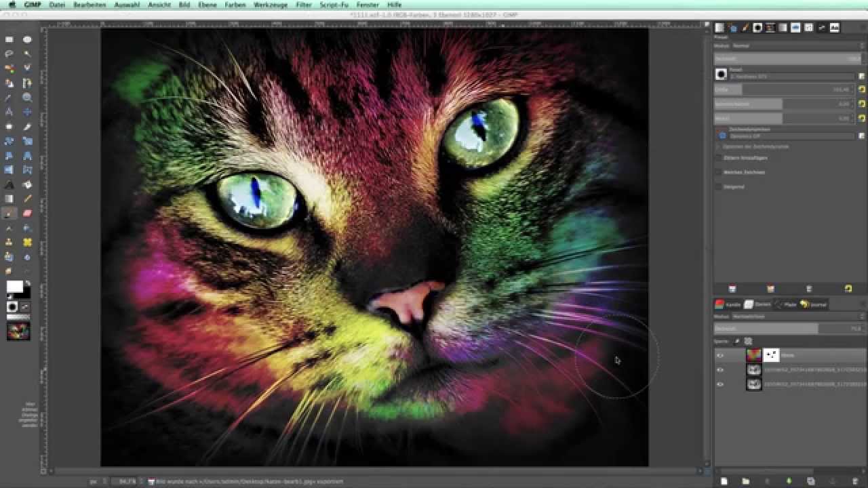Adjust the brush Größe size slider

(785, 89)
